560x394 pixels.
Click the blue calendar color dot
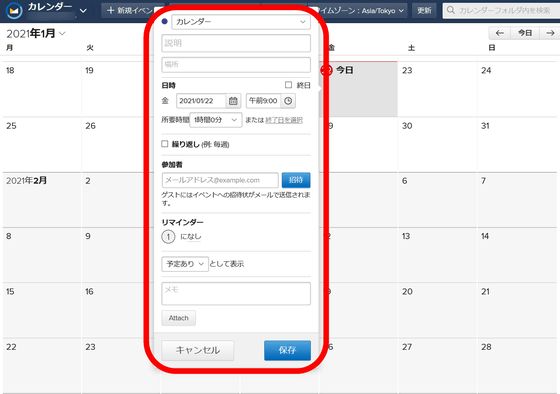tap(165, 21)
